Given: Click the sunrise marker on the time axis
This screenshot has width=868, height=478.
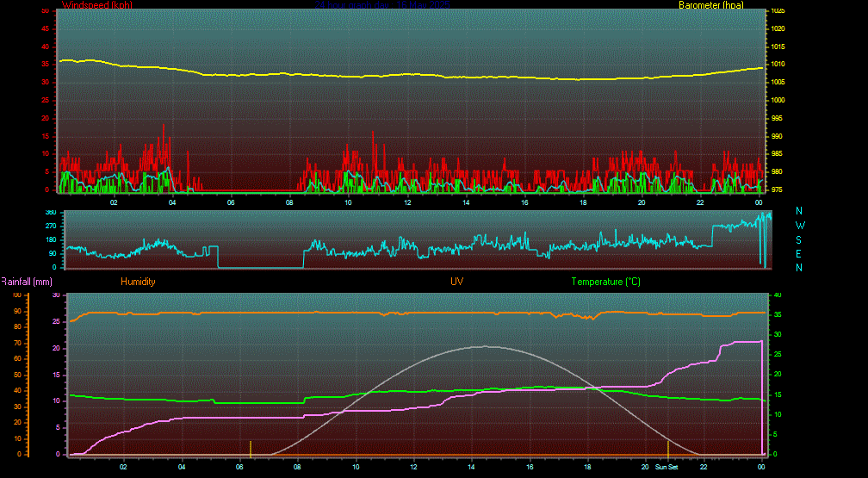Looking at the screenshot, I should [251, 448].
